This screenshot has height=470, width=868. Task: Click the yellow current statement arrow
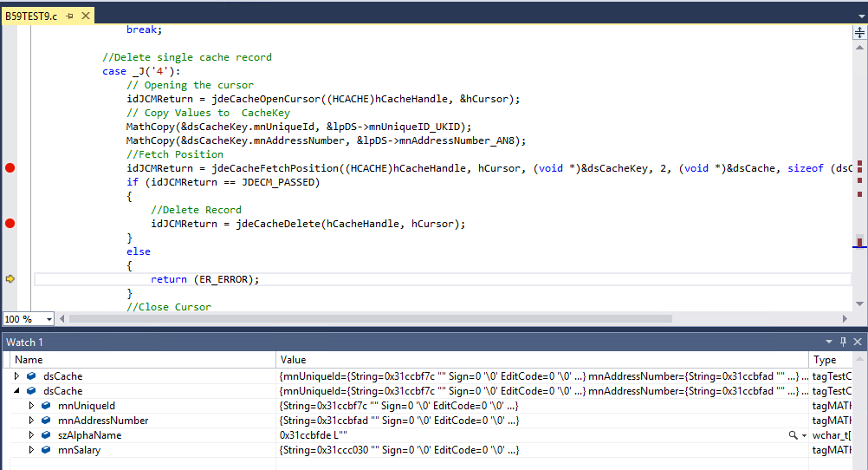click(10, 278)
